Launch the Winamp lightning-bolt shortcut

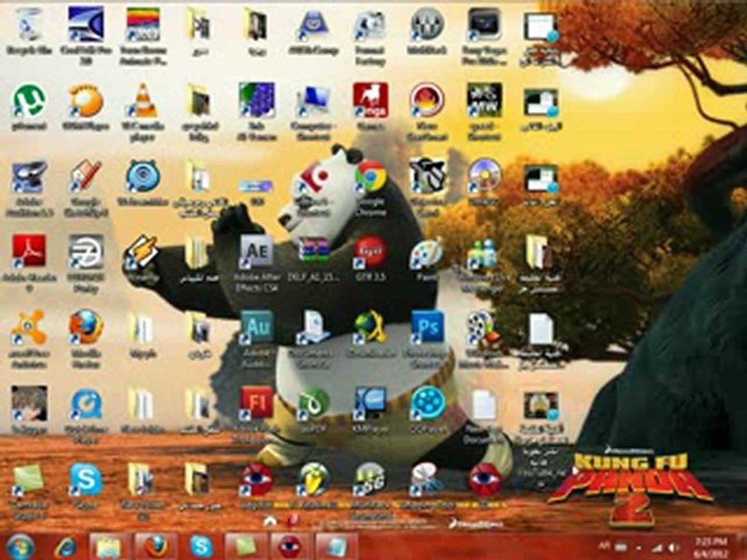coord(142,258)
